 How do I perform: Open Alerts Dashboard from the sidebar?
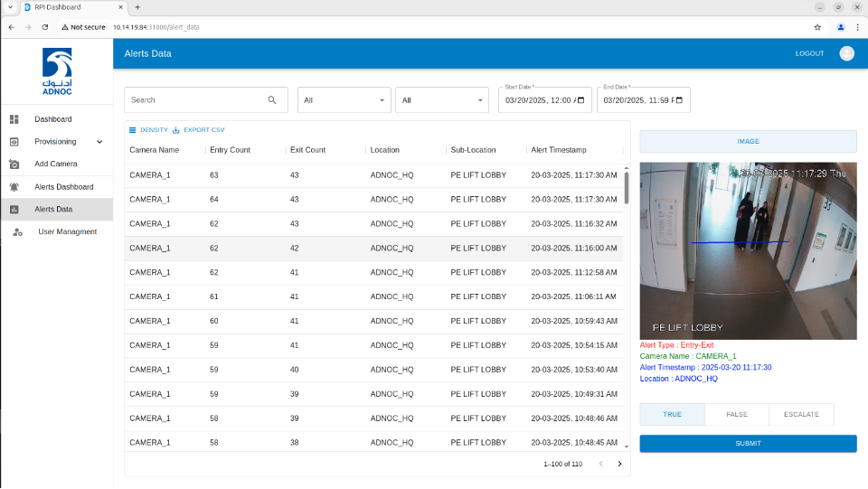coord(57,187)
